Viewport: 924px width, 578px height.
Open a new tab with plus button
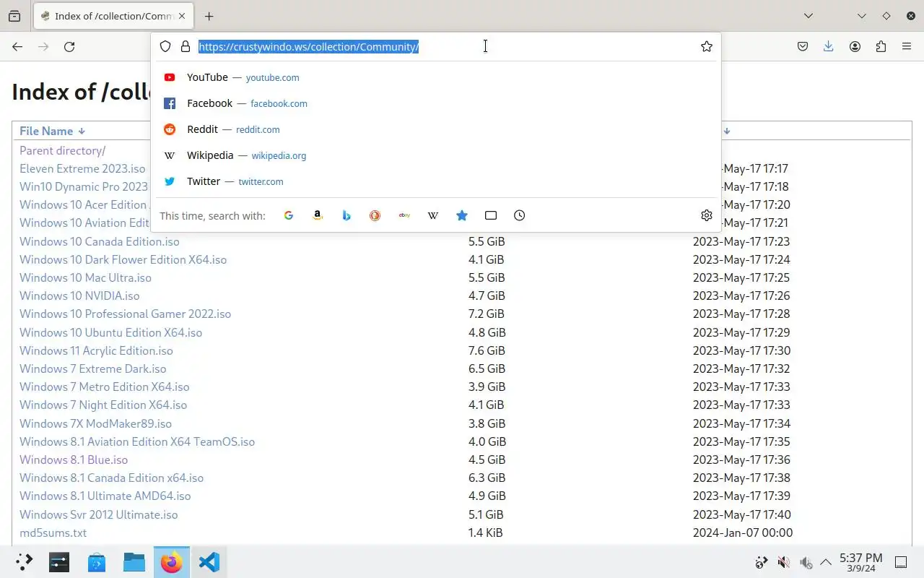[x=209, y=16]
